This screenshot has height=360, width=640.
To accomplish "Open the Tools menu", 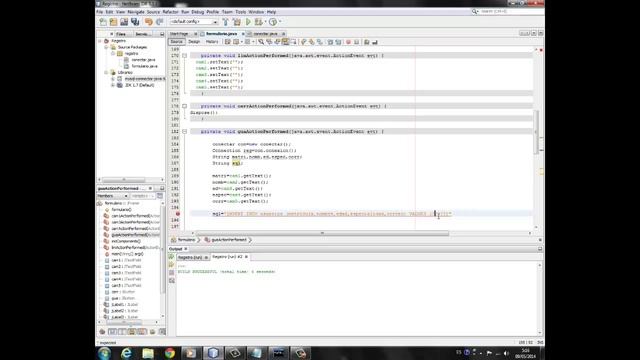I will (240, 12).
